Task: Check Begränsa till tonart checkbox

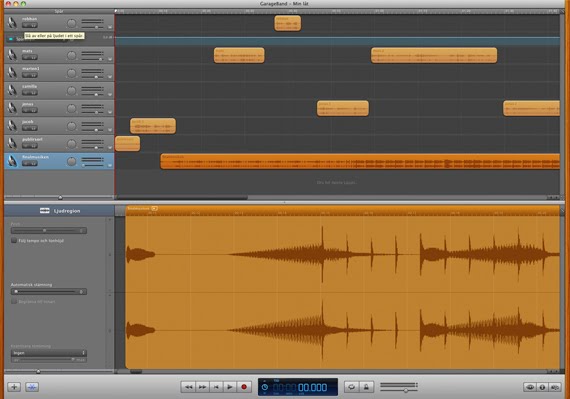Action: tap(14, 302)
